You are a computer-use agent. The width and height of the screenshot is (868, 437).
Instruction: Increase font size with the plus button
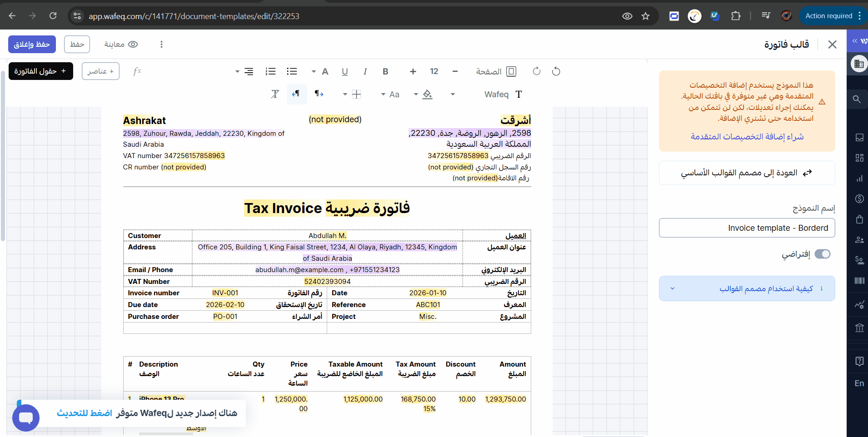coord(413,71)
